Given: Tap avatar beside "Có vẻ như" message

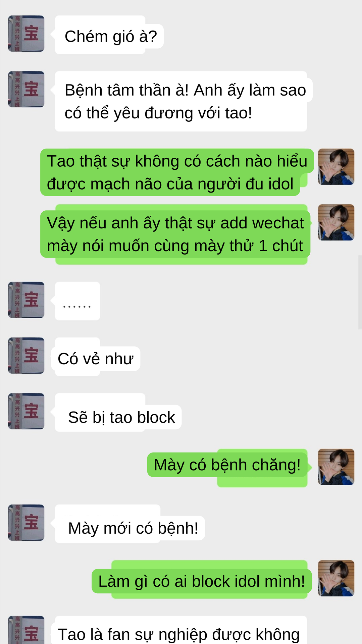Looking at the screenshot, I should tap(26, 356).
